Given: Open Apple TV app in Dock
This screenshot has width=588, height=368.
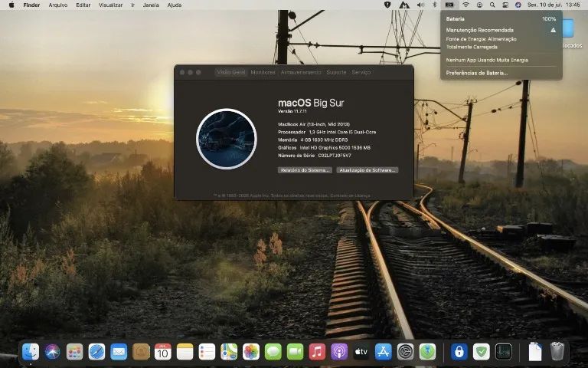Looking at the screenshot, I should [361, 352].
